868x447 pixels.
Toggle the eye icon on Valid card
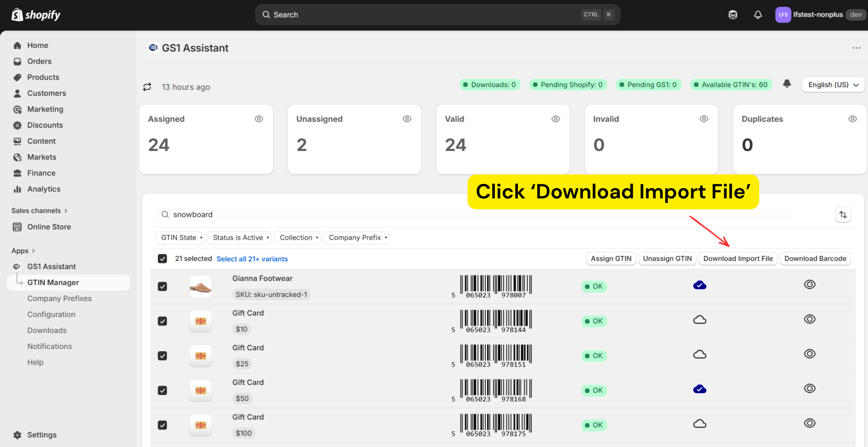[x=556, y=119]
